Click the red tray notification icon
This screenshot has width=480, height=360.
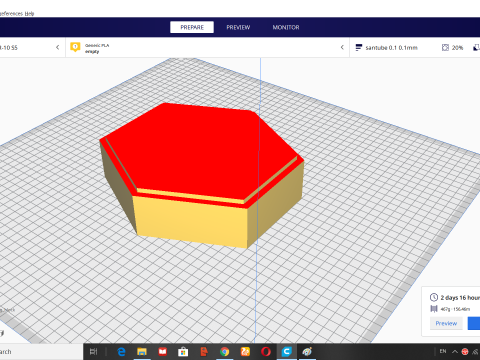tap(465, 352)
